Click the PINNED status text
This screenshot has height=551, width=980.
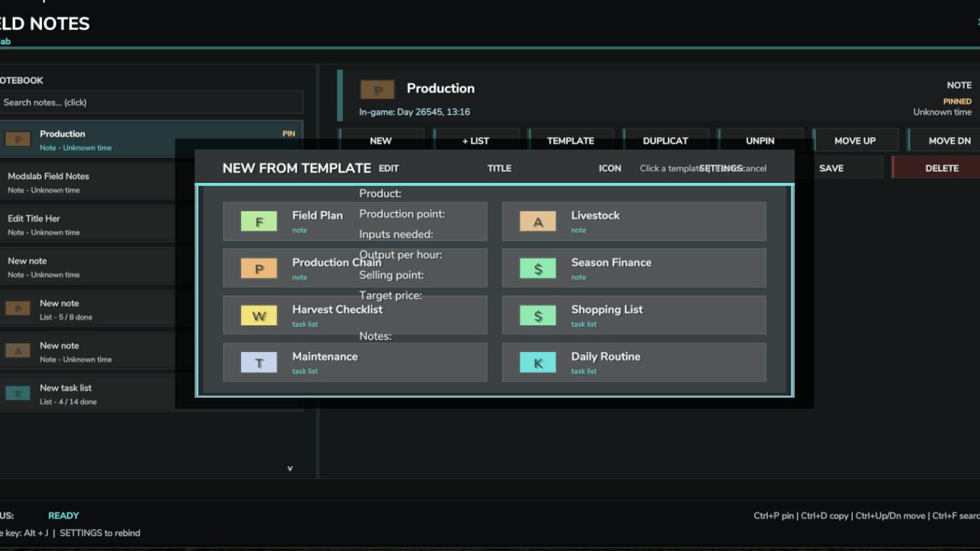957,101
